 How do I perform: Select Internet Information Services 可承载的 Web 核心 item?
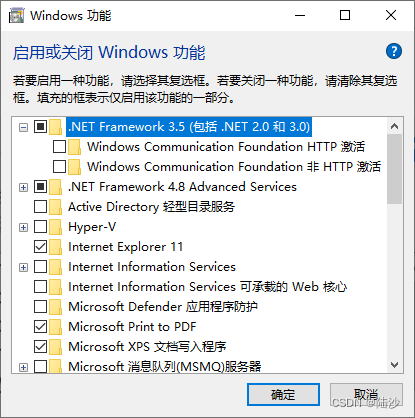(207, 287)
